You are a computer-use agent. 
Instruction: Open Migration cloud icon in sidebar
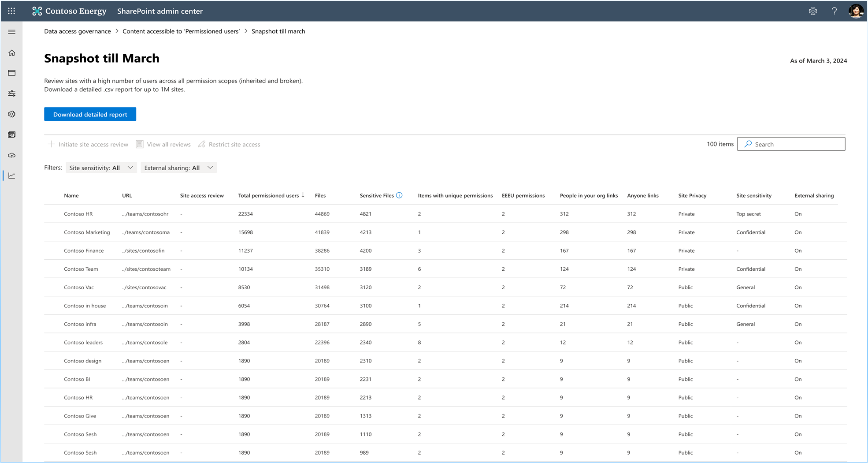coord(12,155)
